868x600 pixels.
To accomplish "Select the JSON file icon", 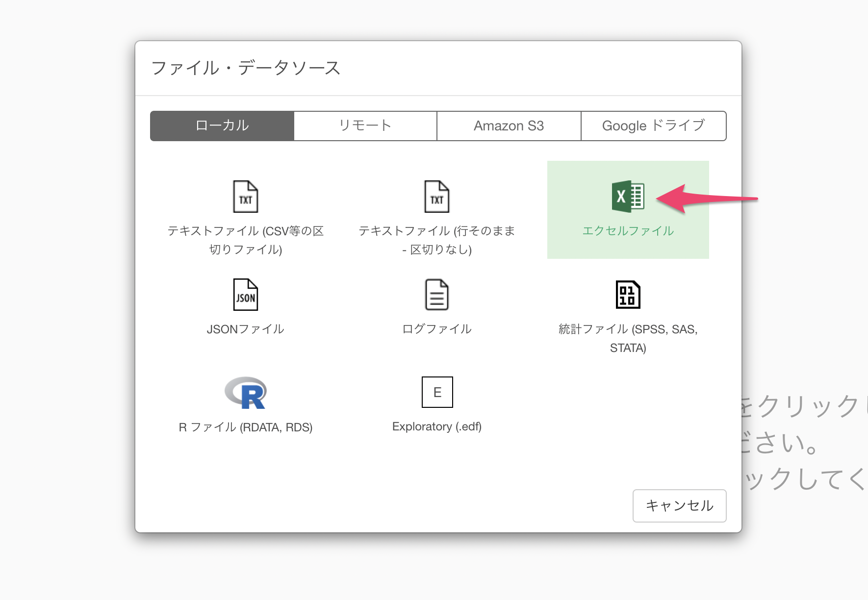I will click(x=245, y=295).
